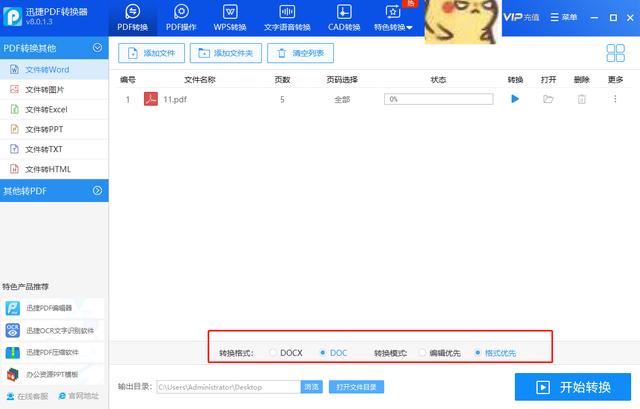Image resolution: width=640 pixels, height=409 pixels.
Task: Select the 11.pdf file name
Action: pyautogui.click(x=175, y=99)
